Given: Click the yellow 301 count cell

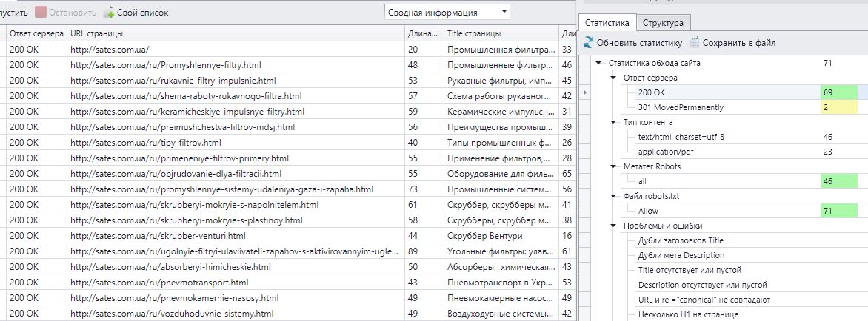Looking at the screenshot, I should tap(838, 107).
